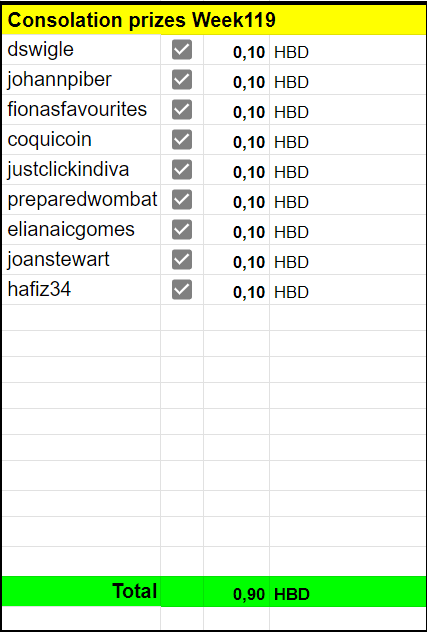Image resolution: width=427 pixels, height=632 pixels.
Task: Click the 0,90 total amount cell
Action: tap(236, 591)
